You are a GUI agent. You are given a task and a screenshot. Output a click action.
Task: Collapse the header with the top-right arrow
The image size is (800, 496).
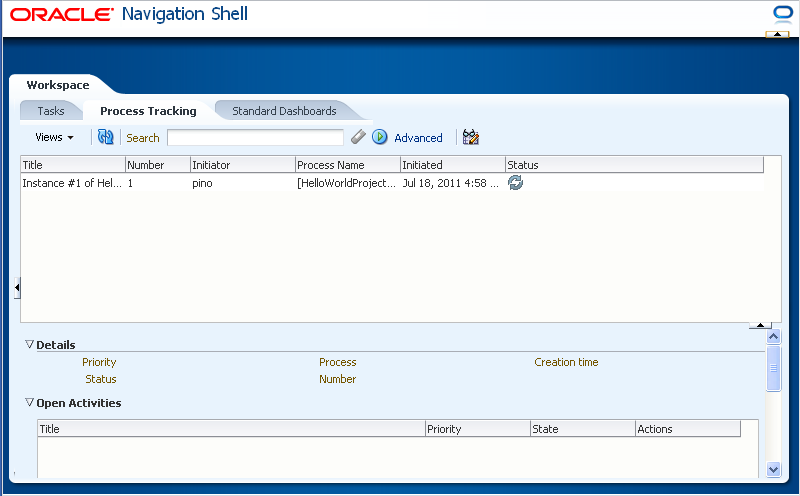(x=777, y=34)
